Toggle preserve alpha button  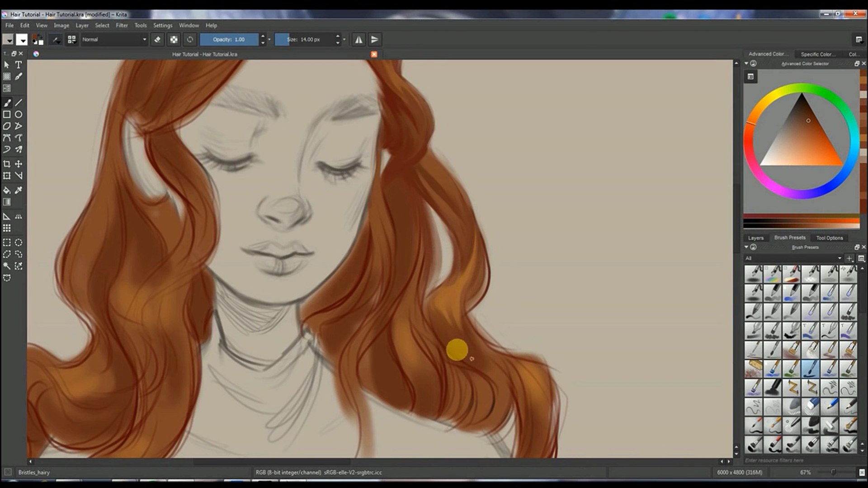(x=174, y=40)
